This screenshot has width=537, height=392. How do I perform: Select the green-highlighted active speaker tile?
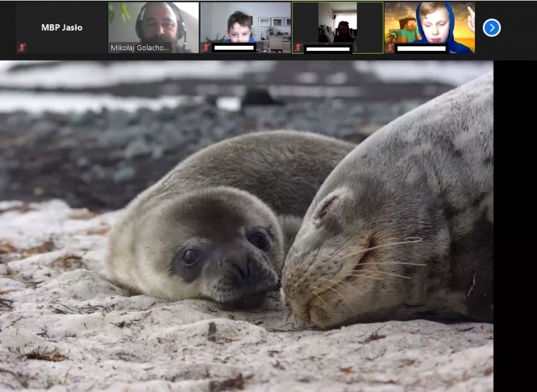(338, 27)
